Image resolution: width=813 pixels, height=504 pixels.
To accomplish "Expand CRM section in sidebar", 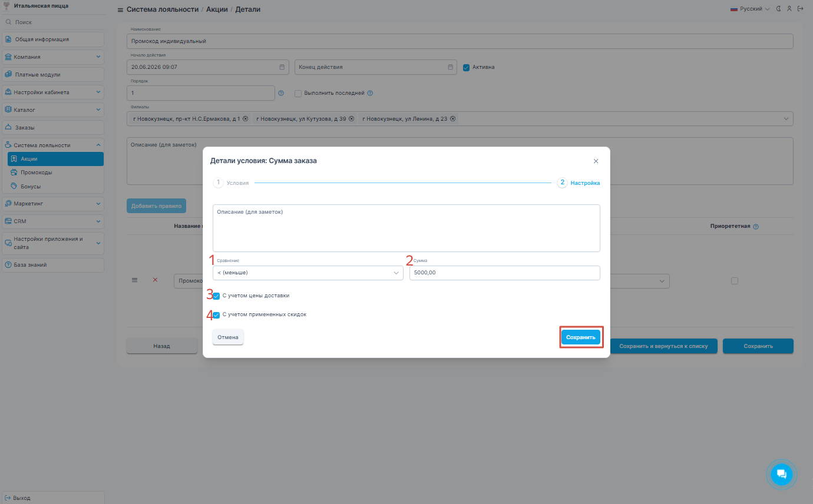I will tap(53, 221).
